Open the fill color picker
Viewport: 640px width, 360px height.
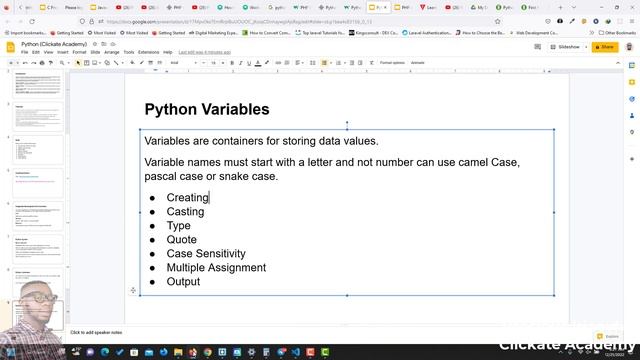(x=132, y=63)
